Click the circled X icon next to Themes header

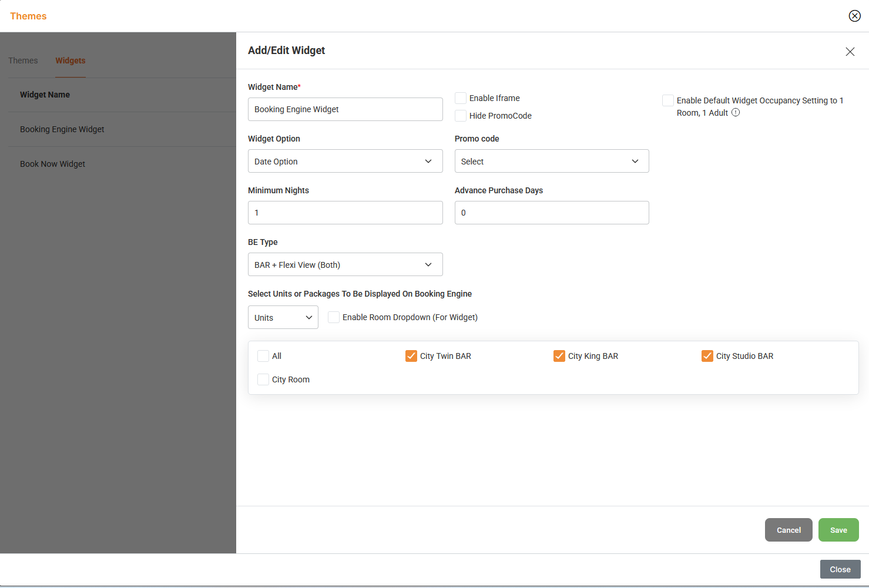[854, 16]
